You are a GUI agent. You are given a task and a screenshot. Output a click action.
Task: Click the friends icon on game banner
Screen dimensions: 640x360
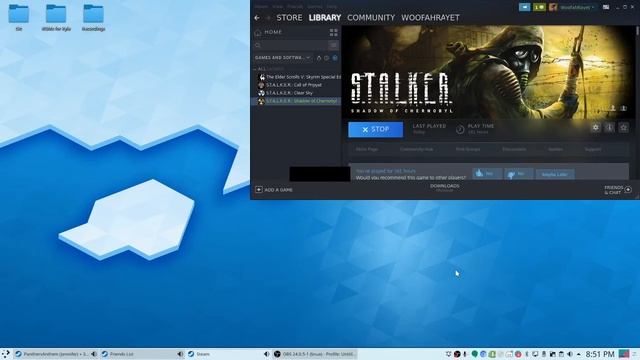tap(624, 108)
